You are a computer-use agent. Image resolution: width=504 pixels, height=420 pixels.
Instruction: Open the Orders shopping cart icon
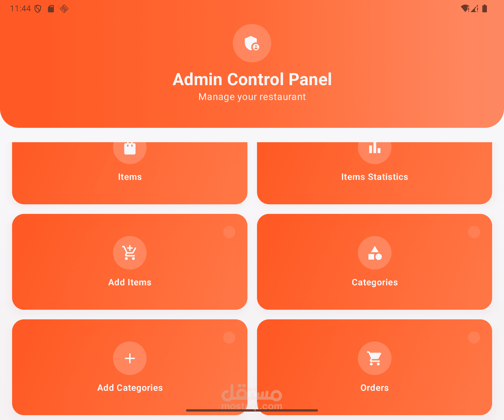[374, 358]
